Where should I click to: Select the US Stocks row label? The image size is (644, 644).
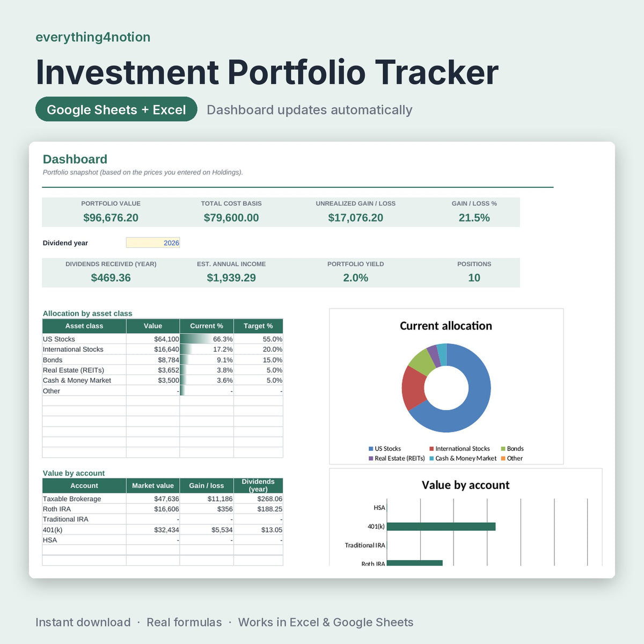tap(59, 339)
